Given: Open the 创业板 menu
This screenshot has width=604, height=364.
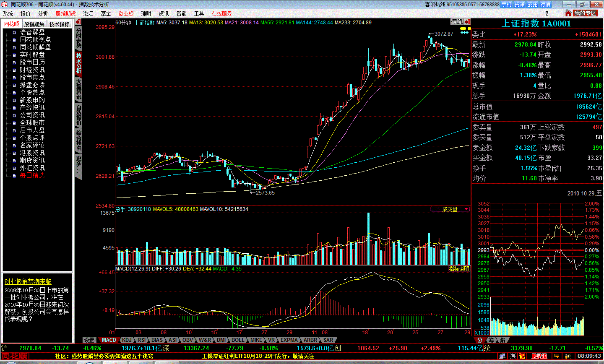Looking at the screenshot, I should [x=126, y=13].
